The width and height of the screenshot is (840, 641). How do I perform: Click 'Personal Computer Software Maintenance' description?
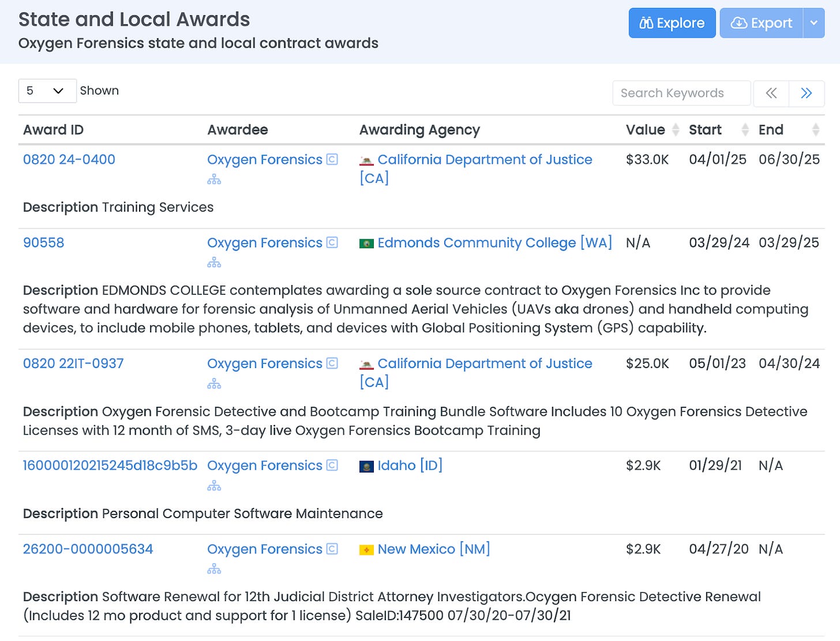pos(242,513)
